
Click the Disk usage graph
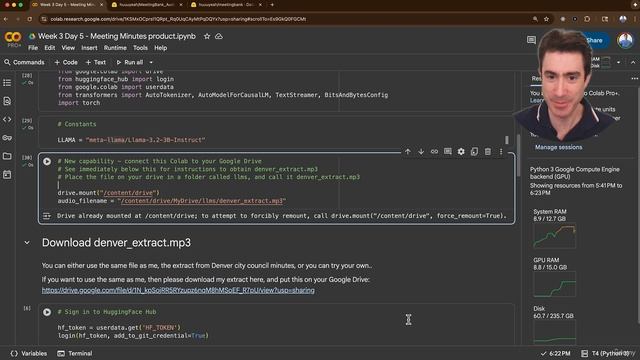554,331
